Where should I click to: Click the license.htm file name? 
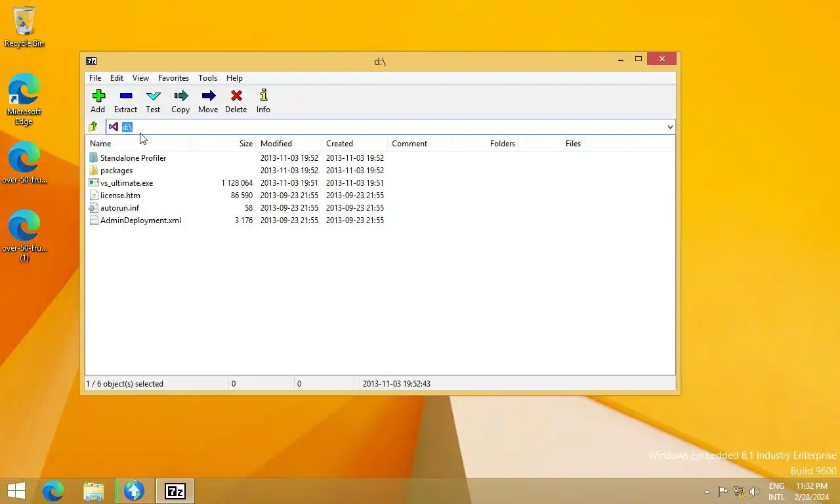click(120, 196)
